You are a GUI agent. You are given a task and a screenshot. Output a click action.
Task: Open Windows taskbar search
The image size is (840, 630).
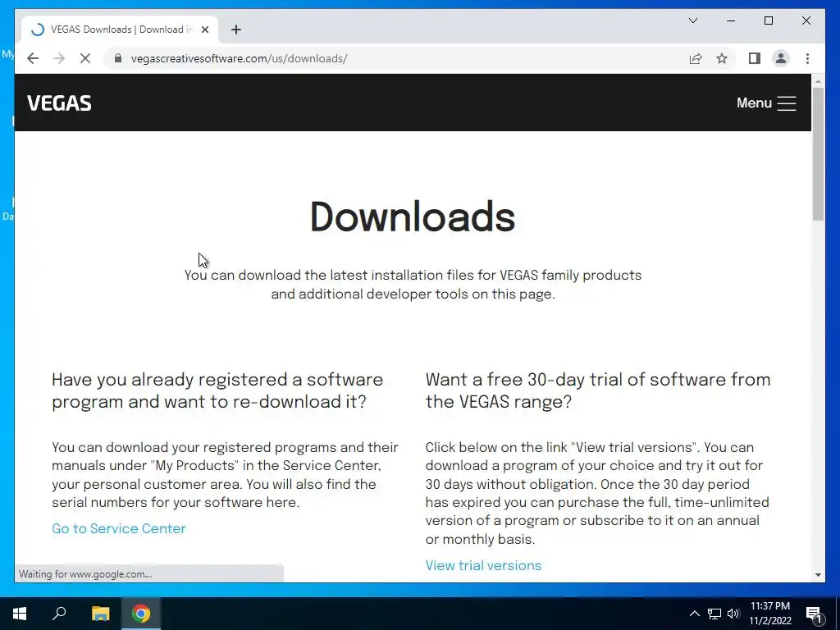tap(59, 614)
